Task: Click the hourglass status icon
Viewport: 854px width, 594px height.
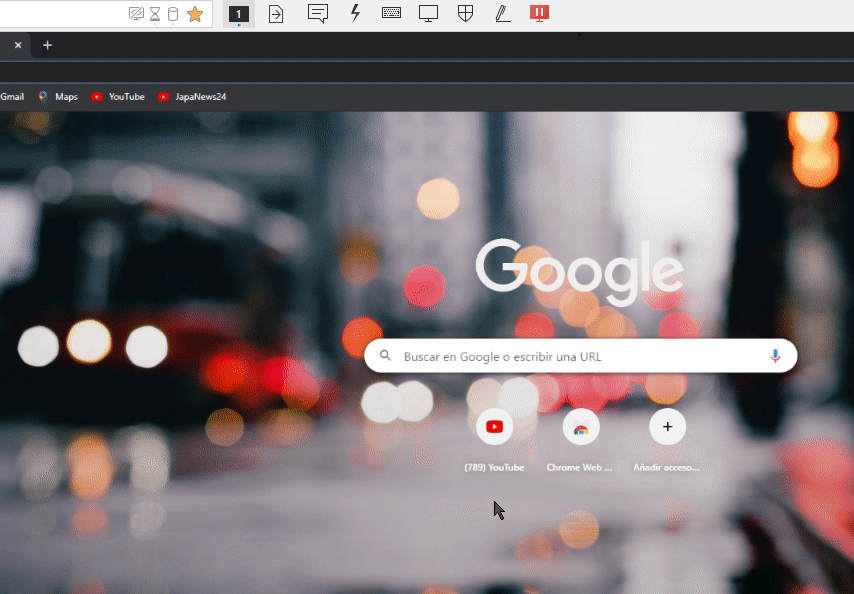Action: (155, 14)
